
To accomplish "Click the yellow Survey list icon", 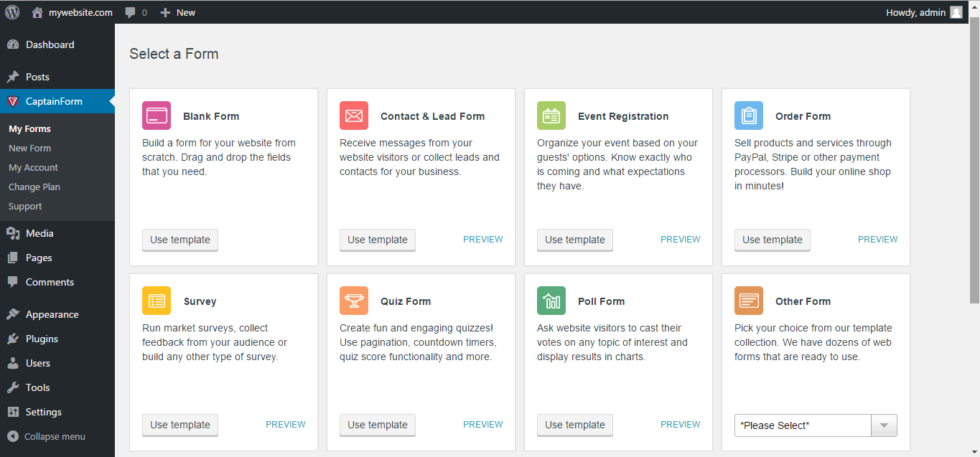I will (157, 301).
